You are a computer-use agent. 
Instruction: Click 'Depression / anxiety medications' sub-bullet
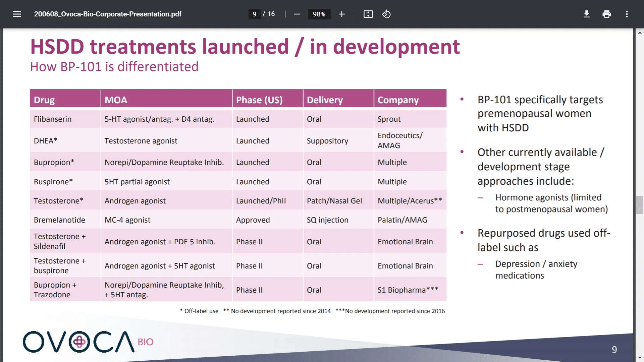click(x=536, y=269)
